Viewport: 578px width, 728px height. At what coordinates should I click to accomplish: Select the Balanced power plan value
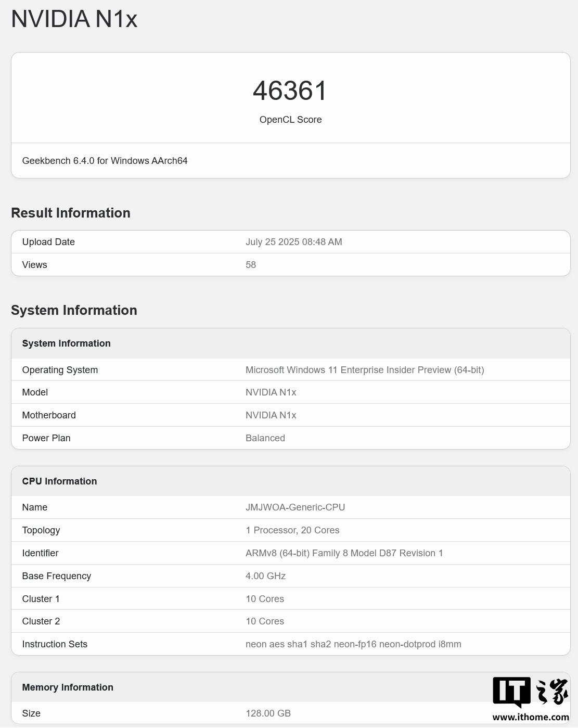point(265,438)
